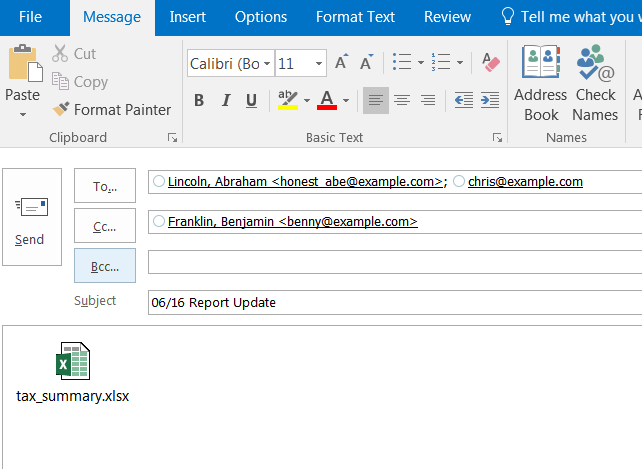Click the Paste clipboard icon

(x=26, y=63)
